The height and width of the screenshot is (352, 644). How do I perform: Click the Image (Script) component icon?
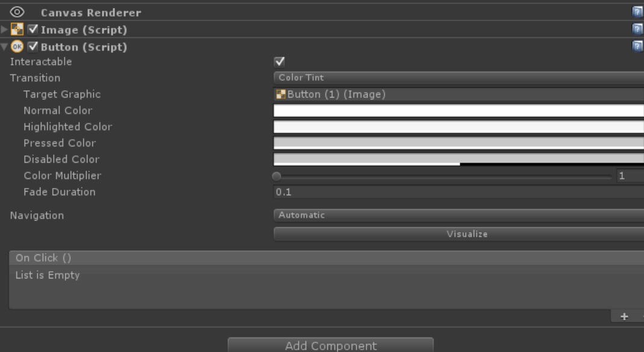[x=17, y=30]
